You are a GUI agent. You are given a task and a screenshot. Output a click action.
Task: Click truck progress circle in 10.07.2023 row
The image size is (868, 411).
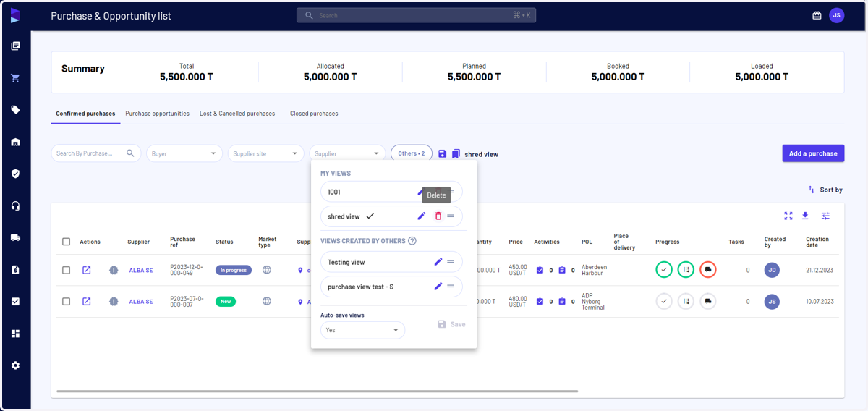click(707, 301)
